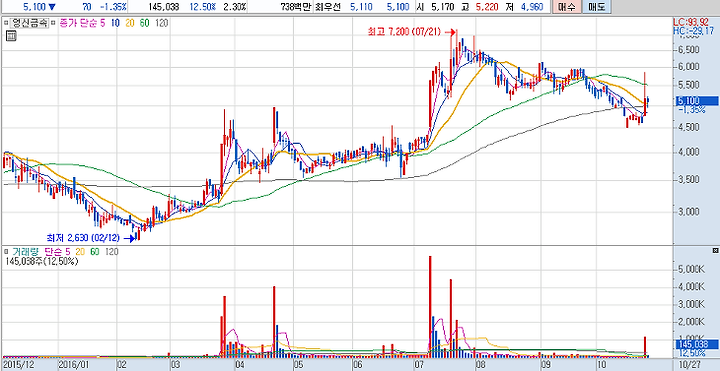The height and width of the screenshot is (371, 720).
Task: Select the gray 120 price moving average label
Action: (161, 23)
